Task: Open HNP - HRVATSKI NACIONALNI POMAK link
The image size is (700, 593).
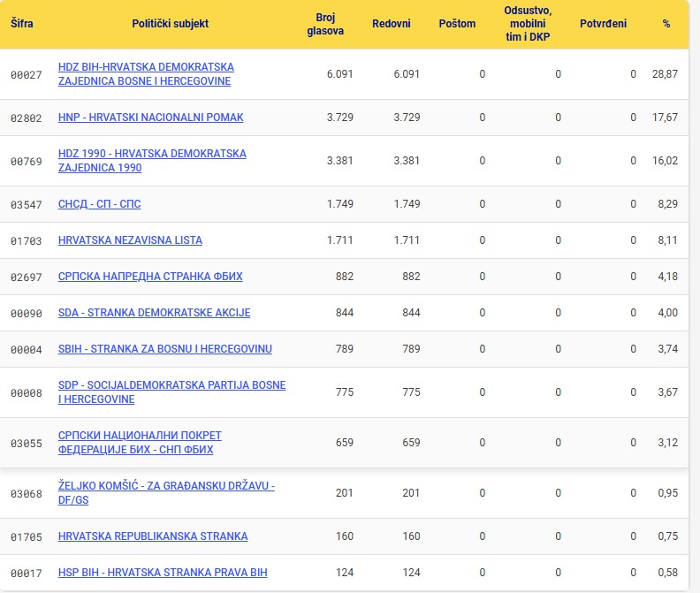Action: (x=151, y=118)
